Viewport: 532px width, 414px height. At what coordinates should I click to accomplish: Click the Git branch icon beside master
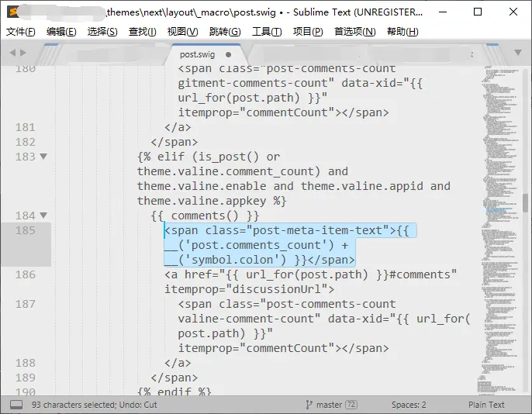[x=309, y=405]
